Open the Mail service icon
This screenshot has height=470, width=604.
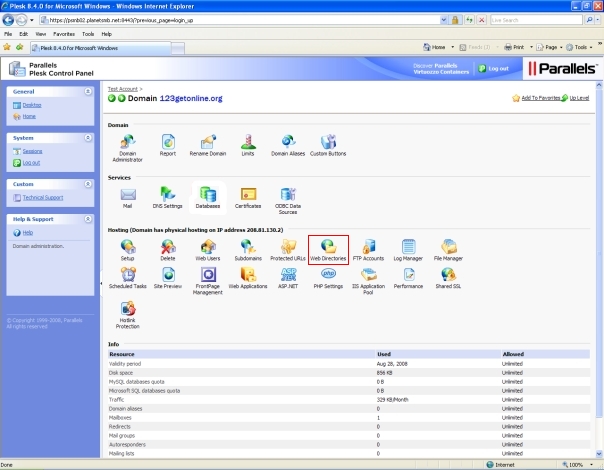[x=128, y=198]
